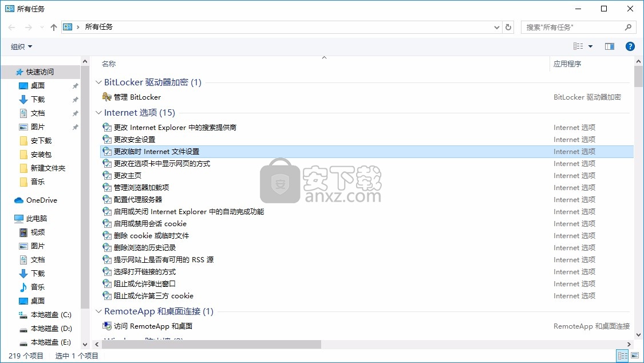Click the 管理 BitLocker item icon
644x363 pixels.
(x=107, y=97)
